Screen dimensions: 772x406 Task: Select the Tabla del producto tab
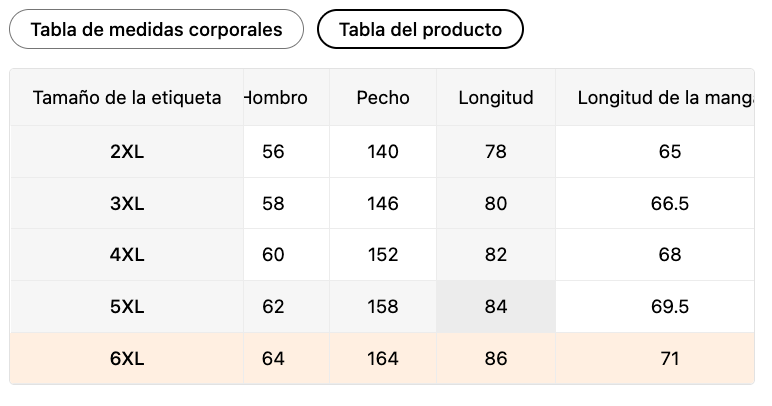pos(420,30)
